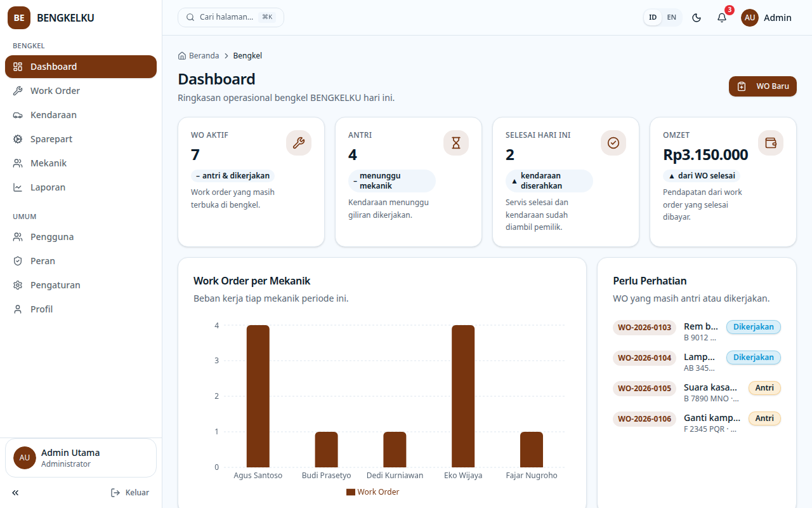Go to Beranda breadcrumb link
The width and height of the screenshot is (812, 508).
(x=199, y=56)
